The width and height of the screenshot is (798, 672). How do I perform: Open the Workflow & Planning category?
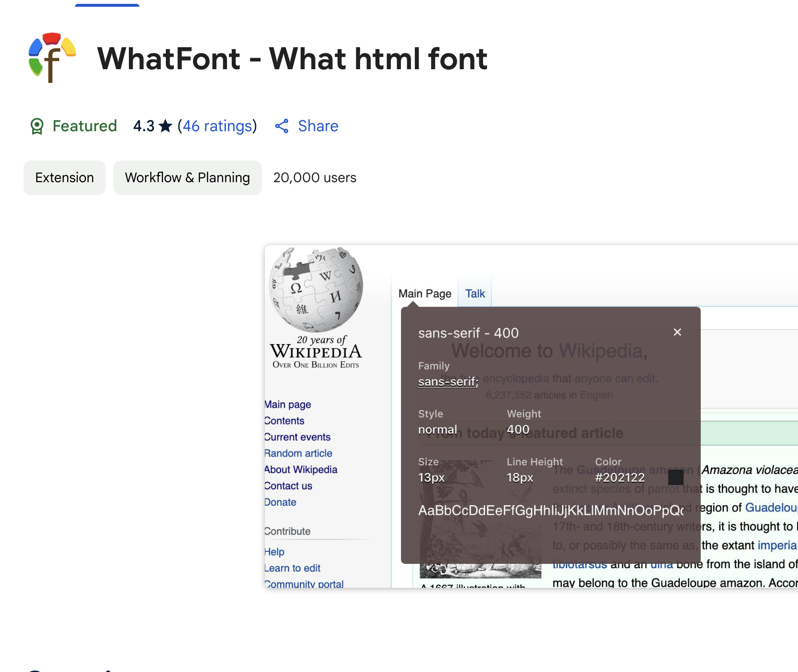(x=187, y=178)
